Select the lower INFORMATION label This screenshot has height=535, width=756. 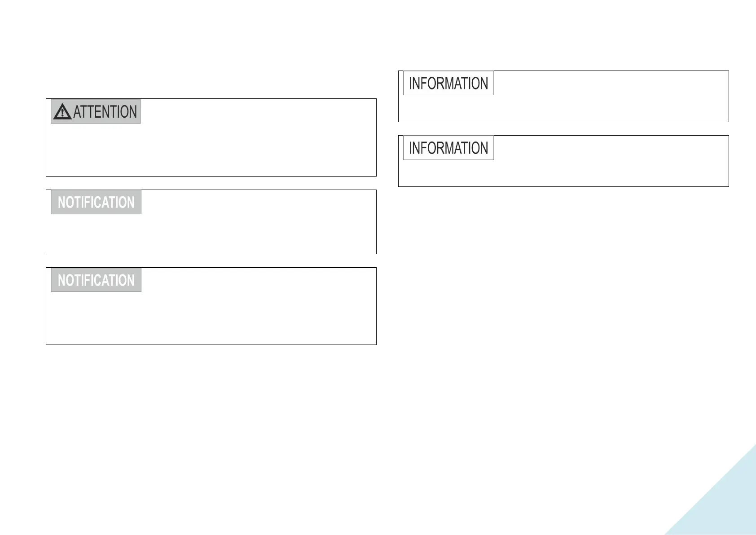448,148
